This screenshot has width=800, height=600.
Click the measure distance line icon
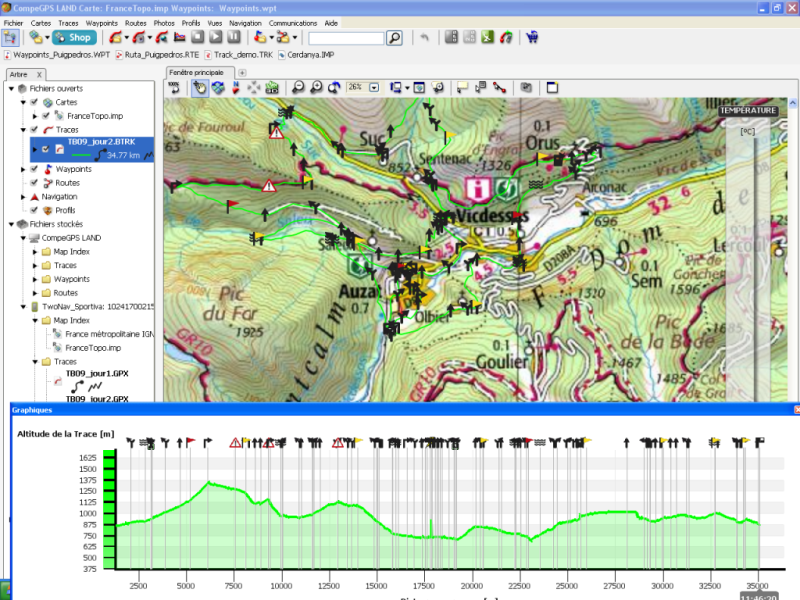[x=499, y=88]
